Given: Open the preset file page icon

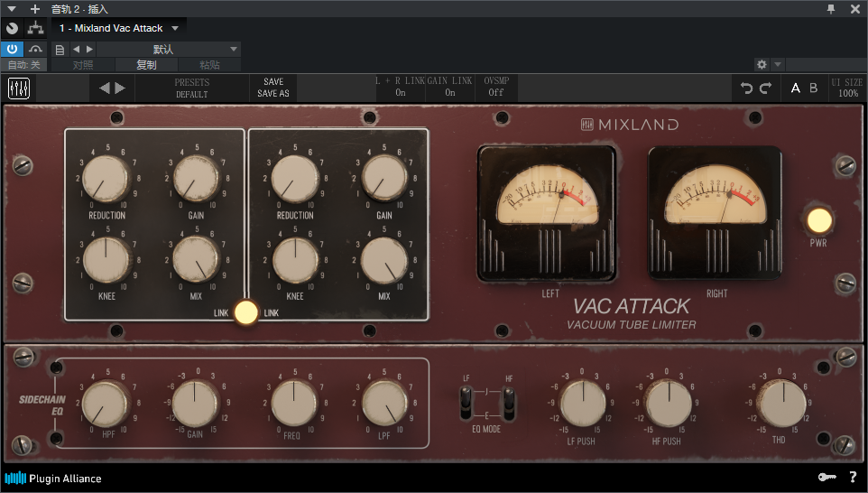Looking at the screenshot, I should click(60, 50).
